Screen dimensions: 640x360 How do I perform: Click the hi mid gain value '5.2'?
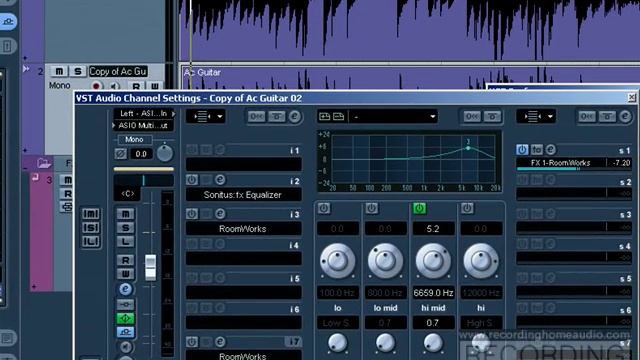(x=433, y=229)
